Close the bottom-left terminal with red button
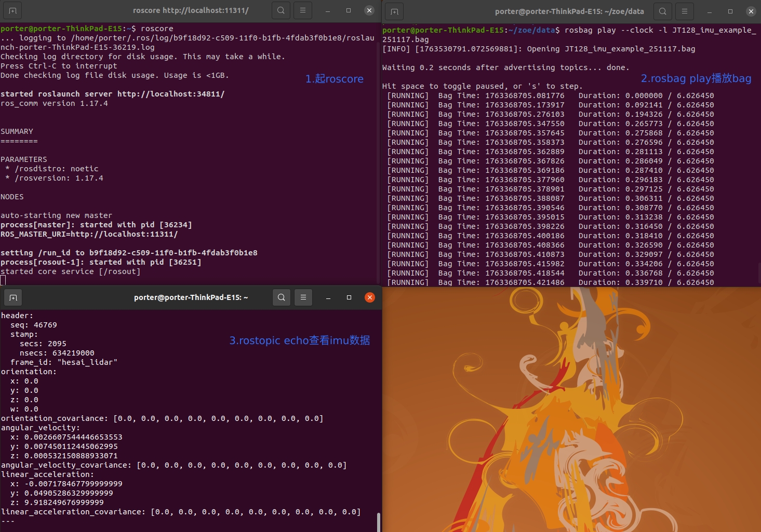 (x=370, y=297)
